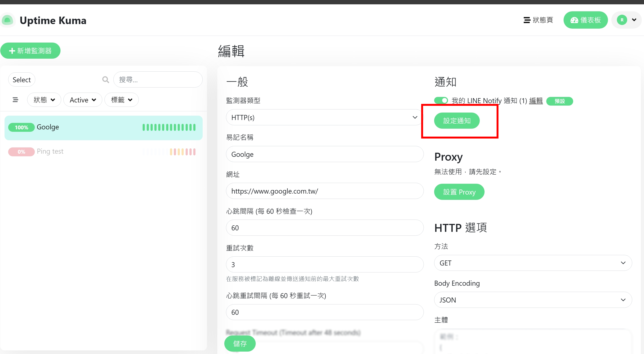Image resolution: width=644 pixels, height=354 pixels.
Task: Open the HTTP(s) monitor type dropdown
Action: pos(324,117)
